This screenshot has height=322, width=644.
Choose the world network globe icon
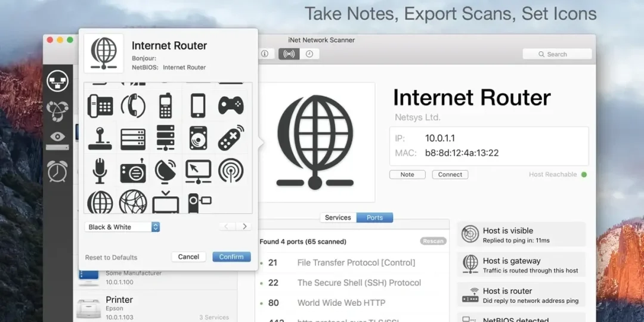pyautogui.click(x=133, y=202)
